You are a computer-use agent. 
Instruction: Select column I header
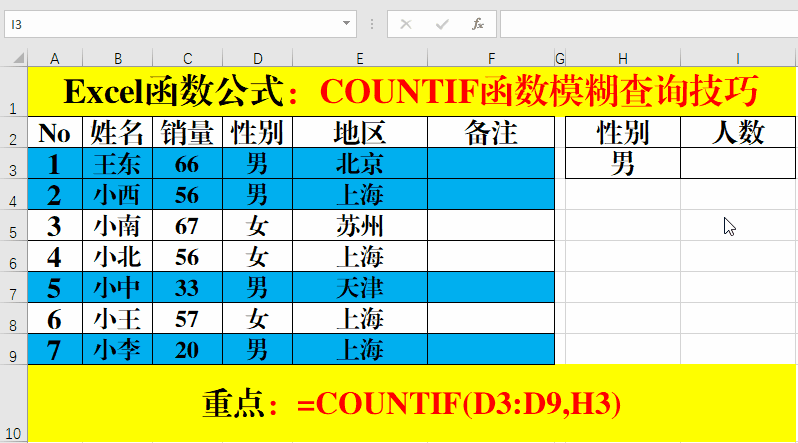(x=738, y=59)
